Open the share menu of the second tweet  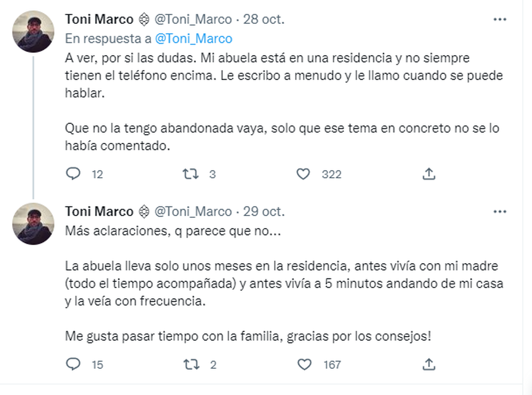428,364
